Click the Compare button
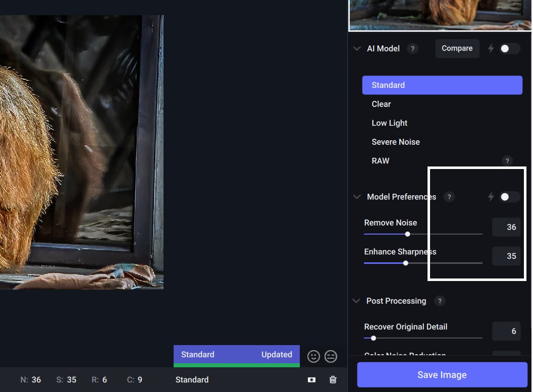 point(457,48)
